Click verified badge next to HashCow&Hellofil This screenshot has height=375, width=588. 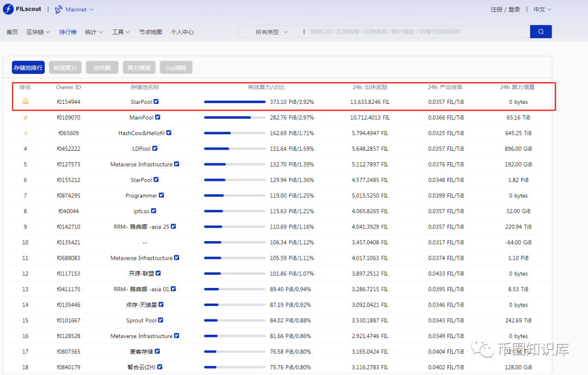[x=169, y=133]
